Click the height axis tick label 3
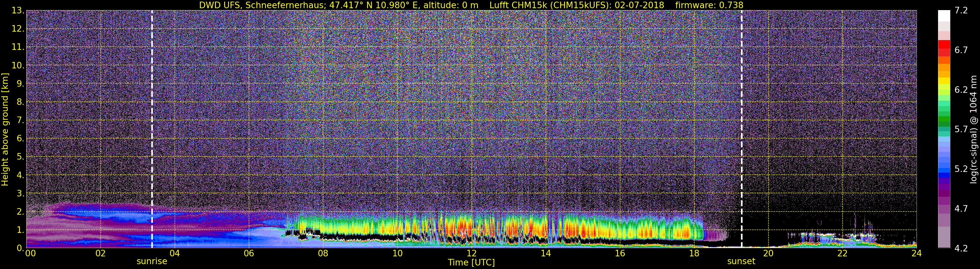This screenshot has width=980, height=269. tap(20, 193)
